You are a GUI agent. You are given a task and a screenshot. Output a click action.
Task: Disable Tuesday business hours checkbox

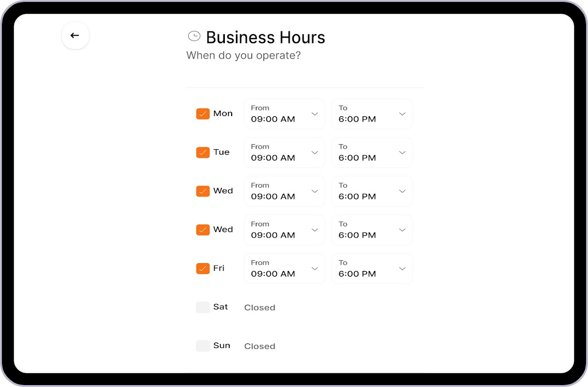(x=203, y=152)
